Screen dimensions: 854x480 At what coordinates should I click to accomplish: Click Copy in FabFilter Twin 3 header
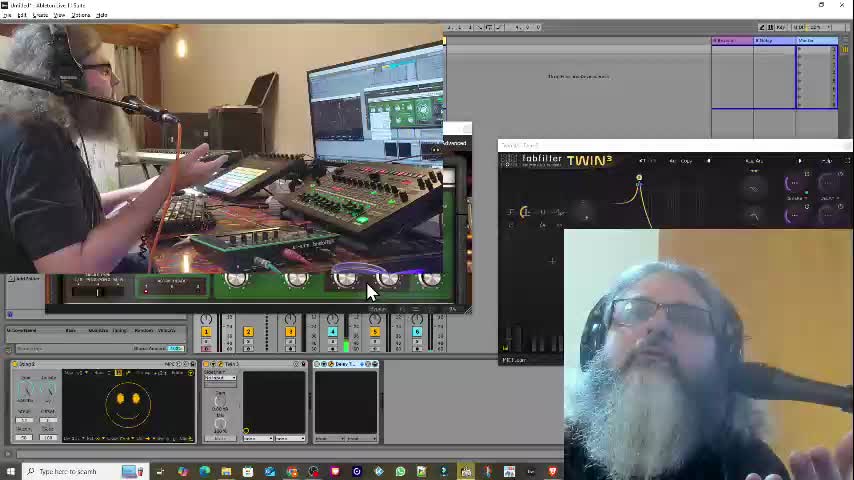[686, 161]
